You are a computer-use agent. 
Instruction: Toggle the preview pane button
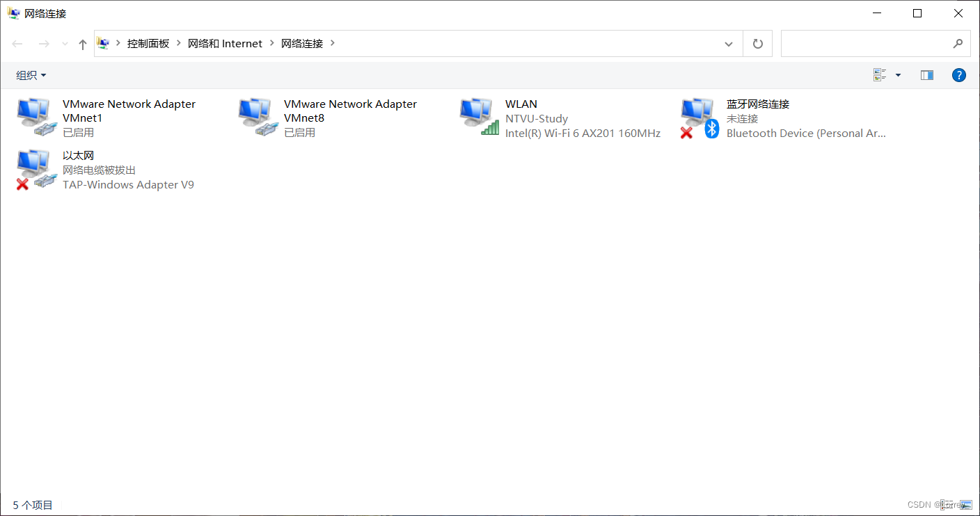[x=927, y=75]
